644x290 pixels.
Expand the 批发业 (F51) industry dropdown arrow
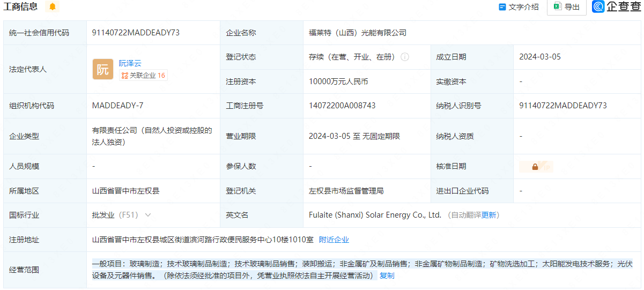[148, 215]
